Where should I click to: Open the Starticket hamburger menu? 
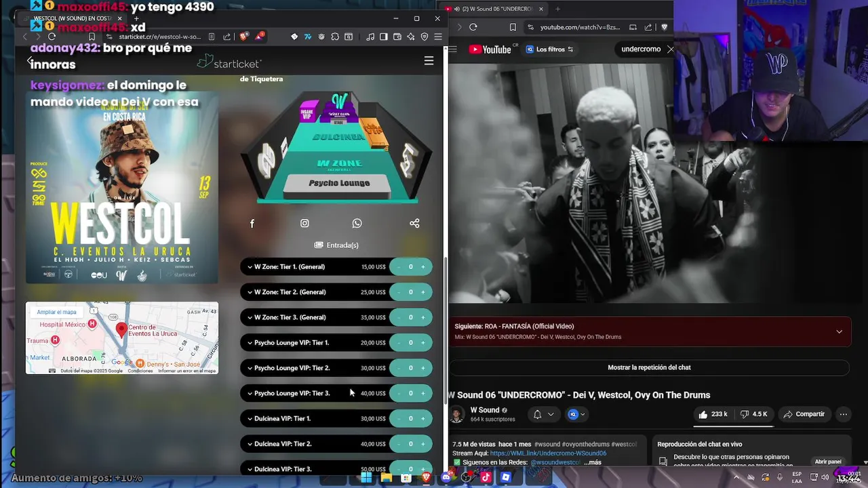pos(429,61)
